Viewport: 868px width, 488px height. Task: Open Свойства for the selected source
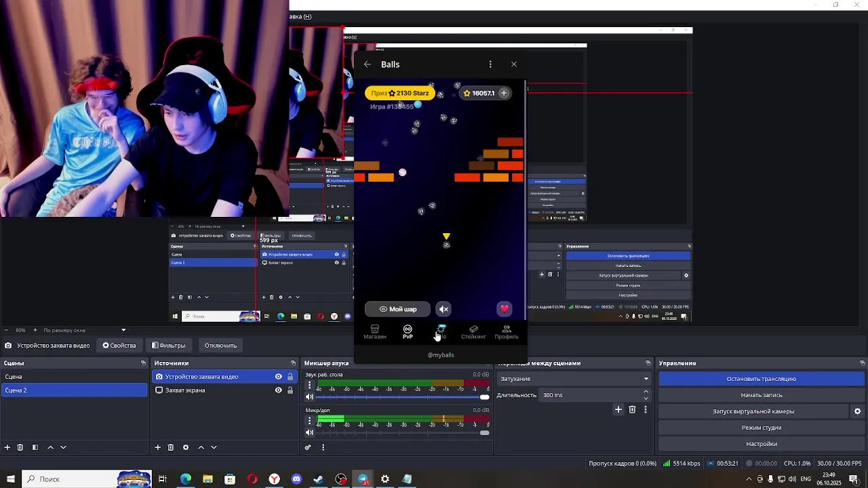click(x=119, y=346)
